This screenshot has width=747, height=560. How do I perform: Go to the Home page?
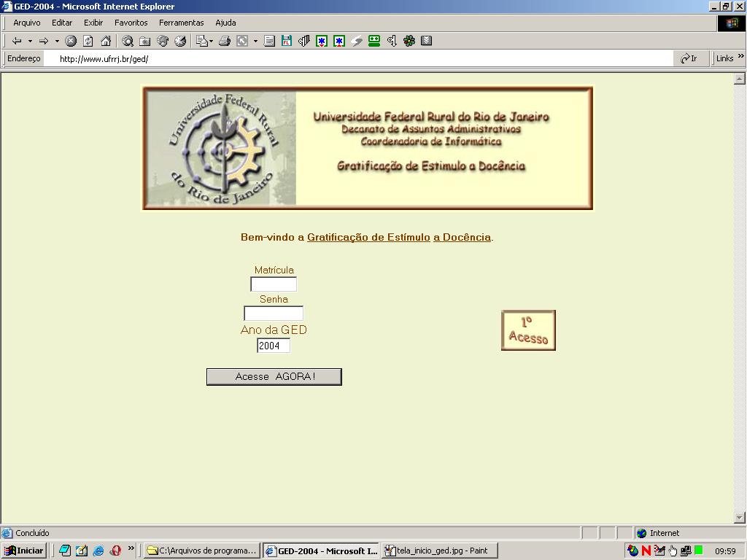[x=106, y=41]
